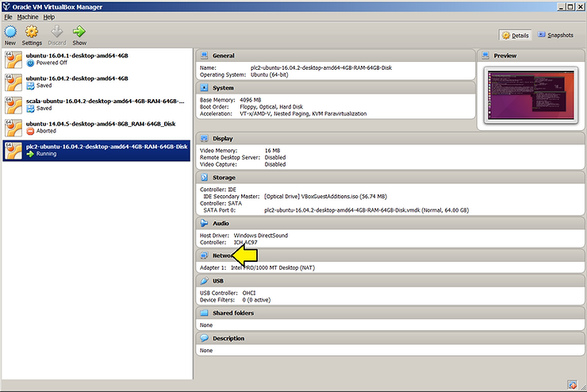The image size is (587, 392).
Task: Click the USB section icon
Action: (205, 281)
